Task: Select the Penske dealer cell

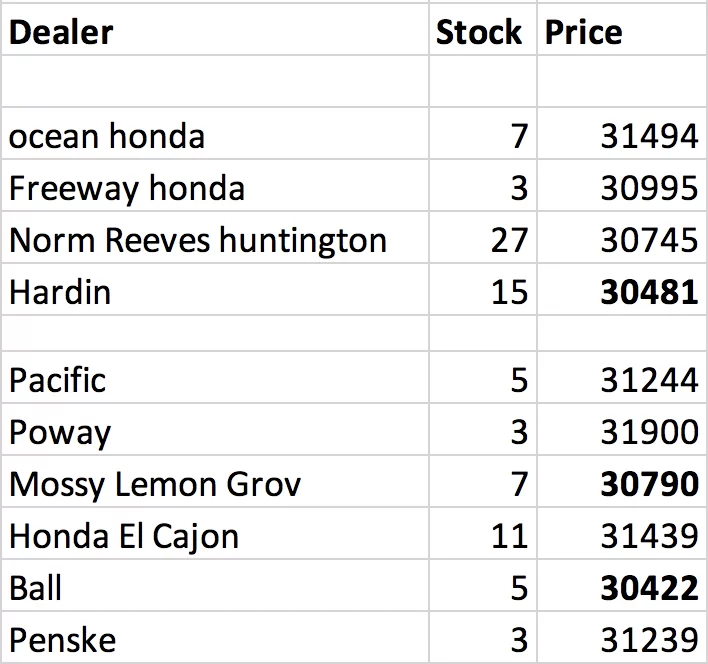Action: [215, 637]
